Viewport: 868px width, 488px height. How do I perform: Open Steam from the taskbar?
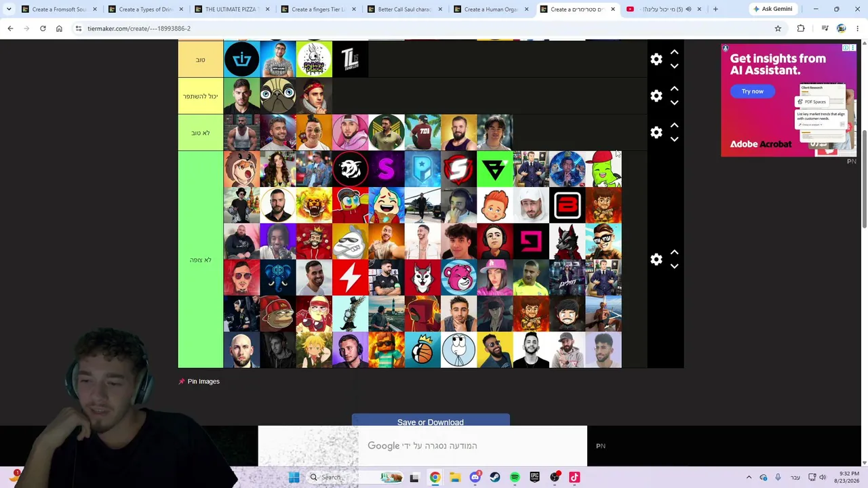pos(495,477)
